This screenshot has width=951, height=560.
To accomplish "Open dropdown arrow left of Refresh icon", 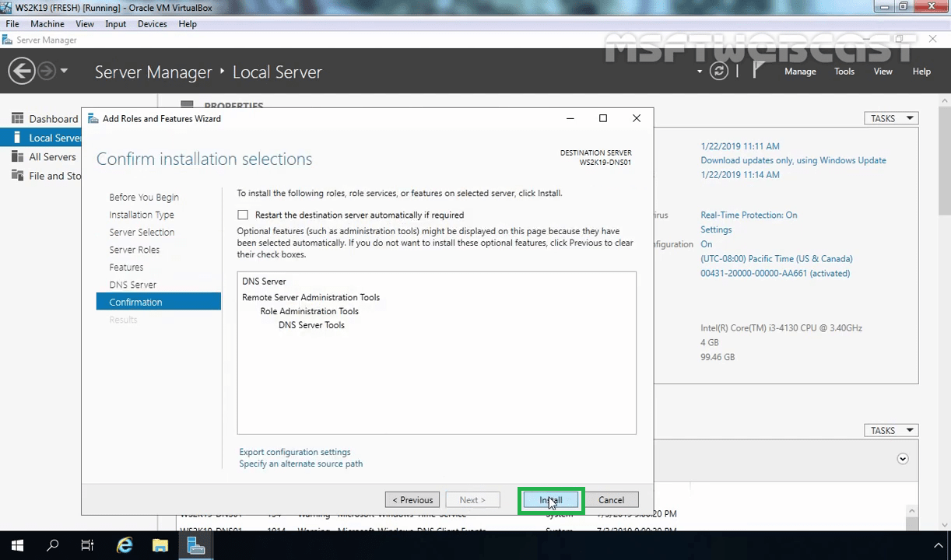I will (x=699, y=72).
